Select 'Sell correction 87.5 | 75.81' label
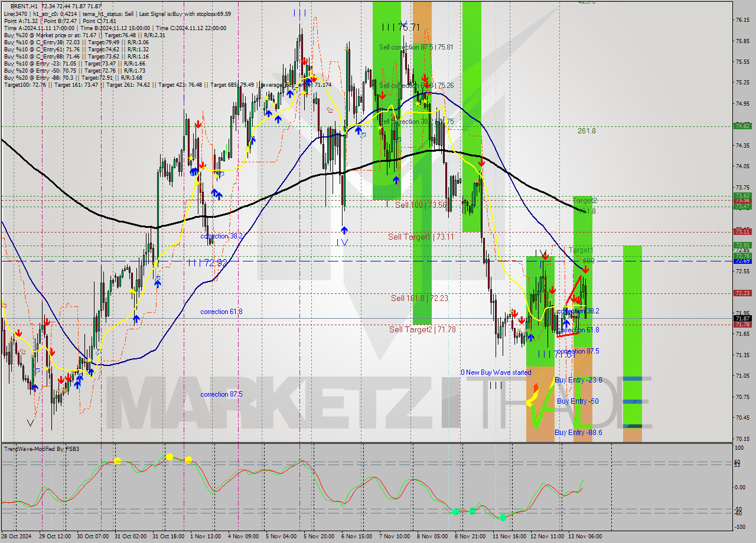756x543 pixels. click(x=416, y=47)
